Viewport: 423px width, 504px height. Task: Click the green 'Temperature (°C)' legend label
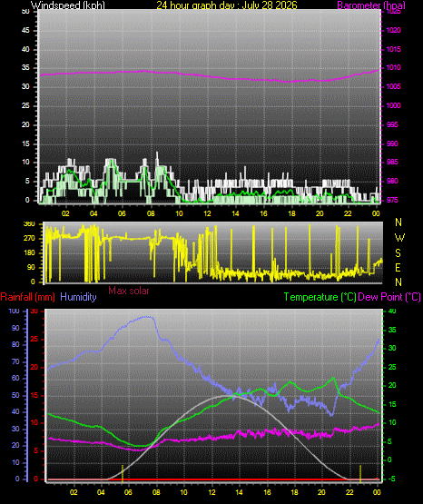click(320, 297)
